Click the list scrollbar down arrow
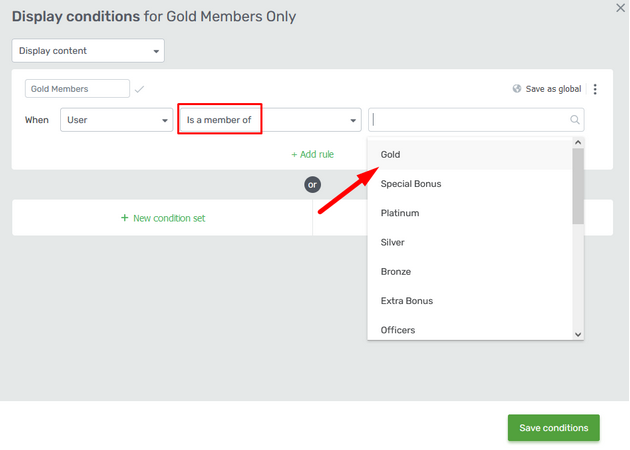 (x=578, y=334)
